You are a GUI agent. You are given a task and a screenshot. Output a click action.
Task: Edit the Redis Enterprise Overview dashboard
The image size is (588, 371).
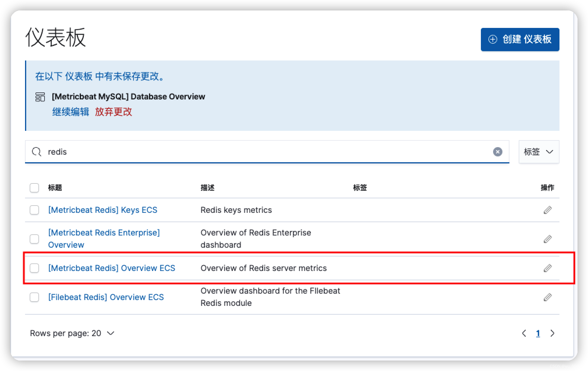[x=548, y=239]
